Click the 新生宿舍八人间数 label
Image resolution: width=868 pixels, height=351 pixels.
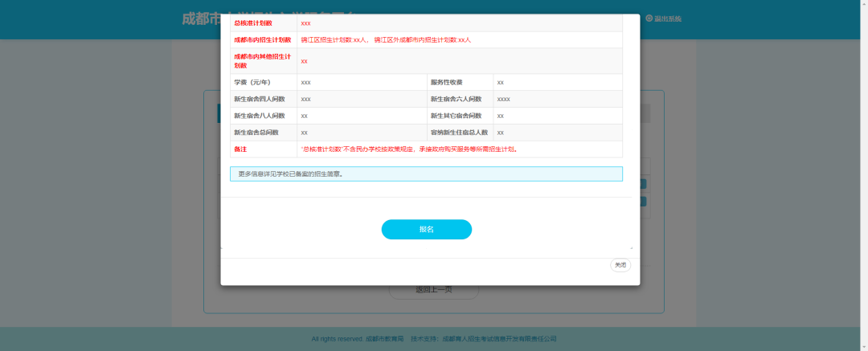coord(257,116)
